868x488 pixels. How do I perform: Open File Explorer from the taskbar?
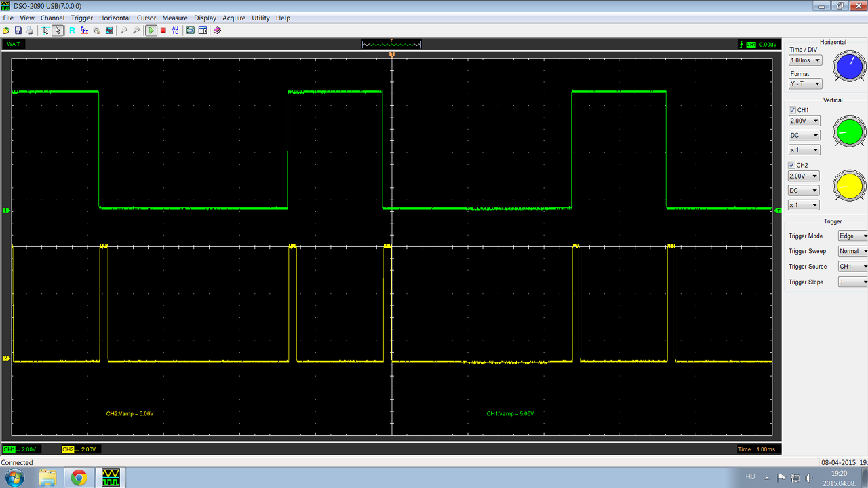coord(47,478)
